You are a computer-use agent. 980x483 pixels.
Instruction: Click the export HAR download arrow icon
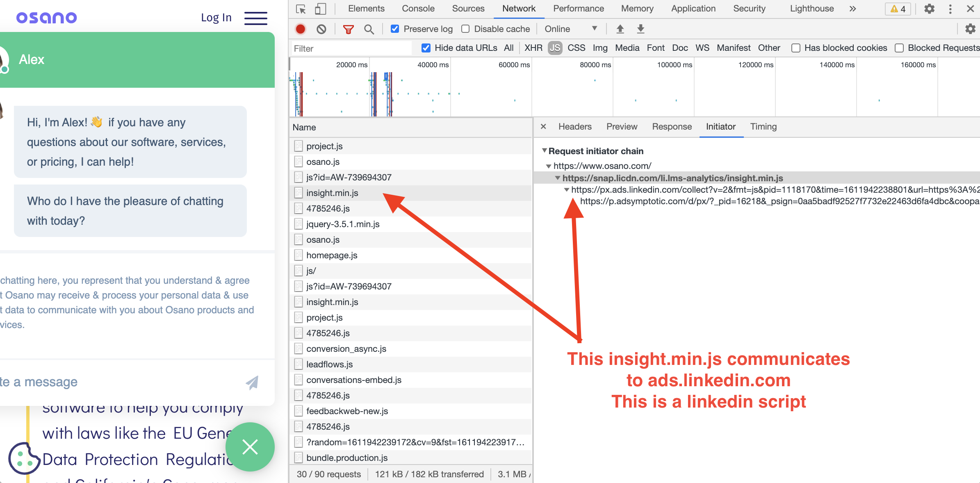(640, 29)
